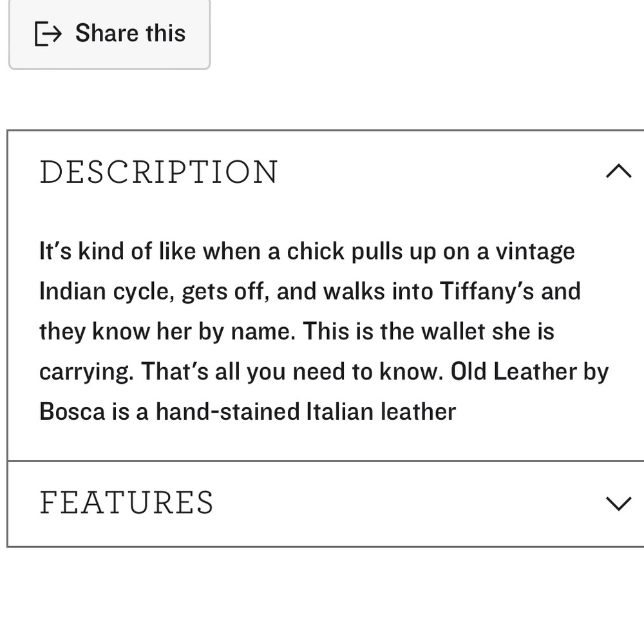
Task: Collapse Description with the up chevron
Action: coord(619,171)
